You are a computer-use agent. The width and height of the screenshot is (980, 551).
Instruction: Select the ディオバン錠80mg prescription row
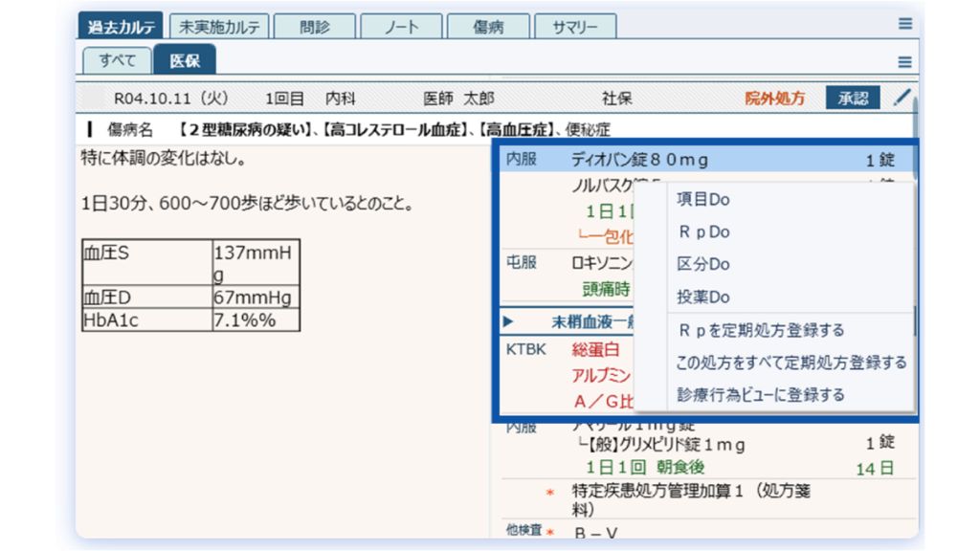tap(639, 161)
